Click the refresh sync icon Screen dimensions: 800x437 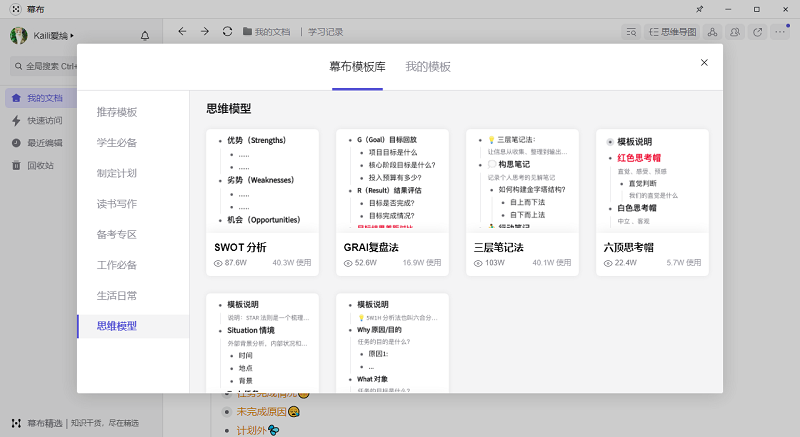(x=228, y=32)
